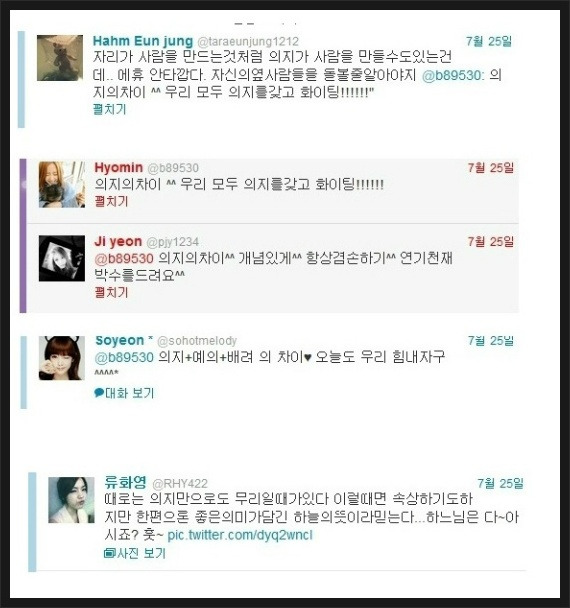Click the @RHY422 handle
570x608 pixels.
point(180,484)
